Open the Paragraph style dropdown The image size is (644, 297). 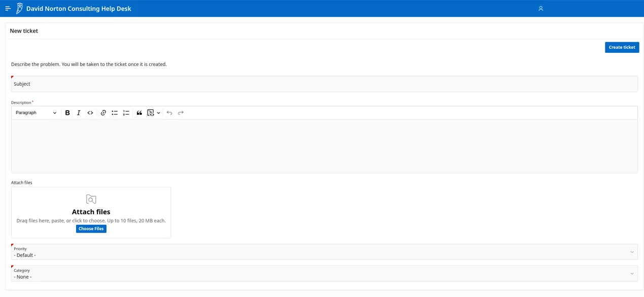point(36,113)
